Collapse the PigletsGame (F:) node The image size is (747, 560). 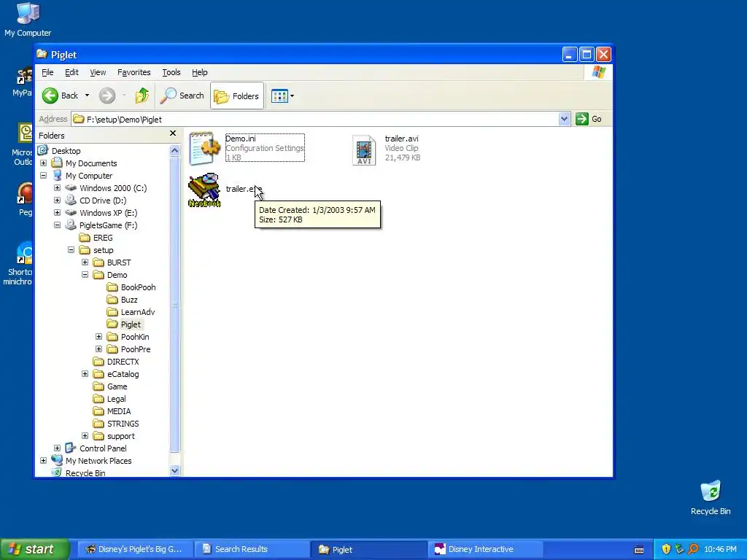click(x=57, y=225)
